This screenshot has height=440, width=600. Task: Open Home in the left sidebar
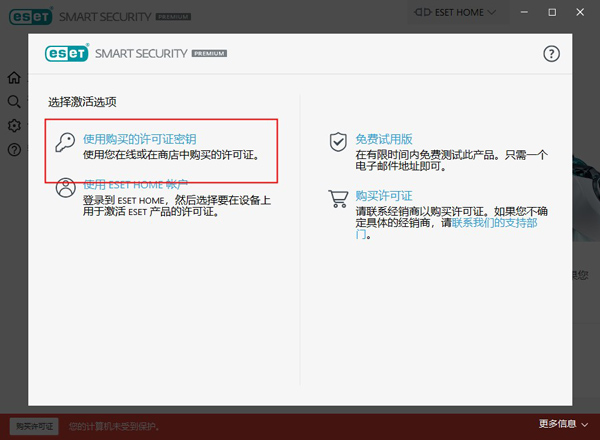(14, 78)
